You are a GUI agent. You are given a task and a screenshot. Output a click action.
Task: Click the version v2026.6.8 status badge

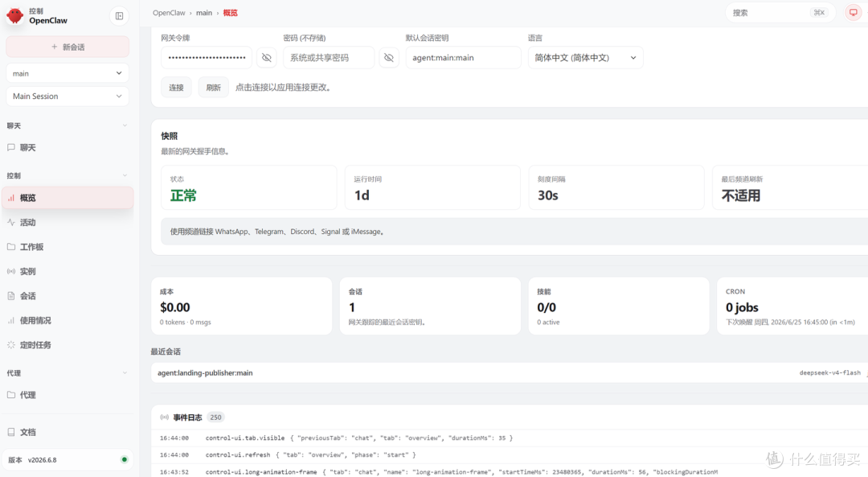[68, 460]
